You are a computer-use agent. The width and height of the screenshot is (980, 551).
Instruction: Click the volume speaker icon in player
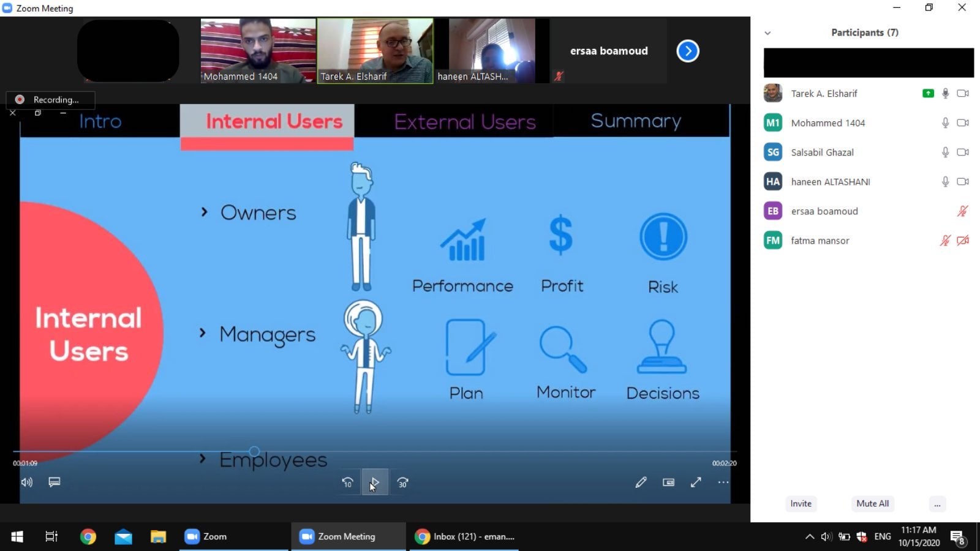pos(26,482)
